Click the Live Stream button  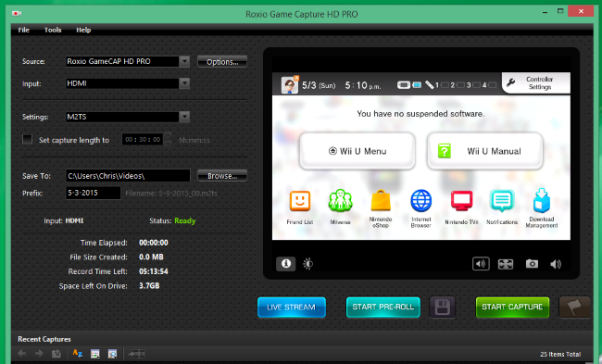pos(292,308)
